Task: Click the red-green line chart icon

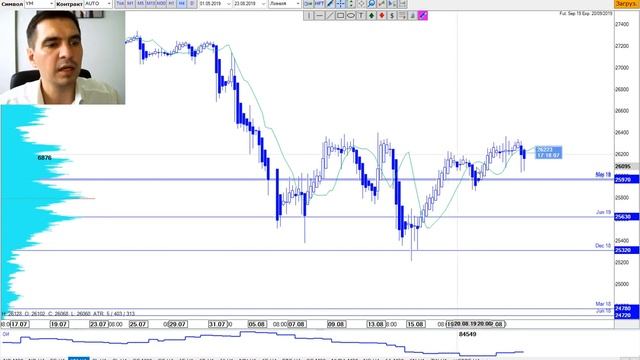Action: point(382,4)
